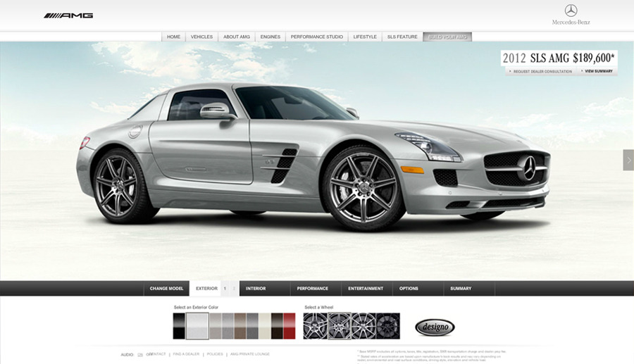Choose the medium gray exterior swatch
Screen dimensions: 634x364
(x=228, y=325)
